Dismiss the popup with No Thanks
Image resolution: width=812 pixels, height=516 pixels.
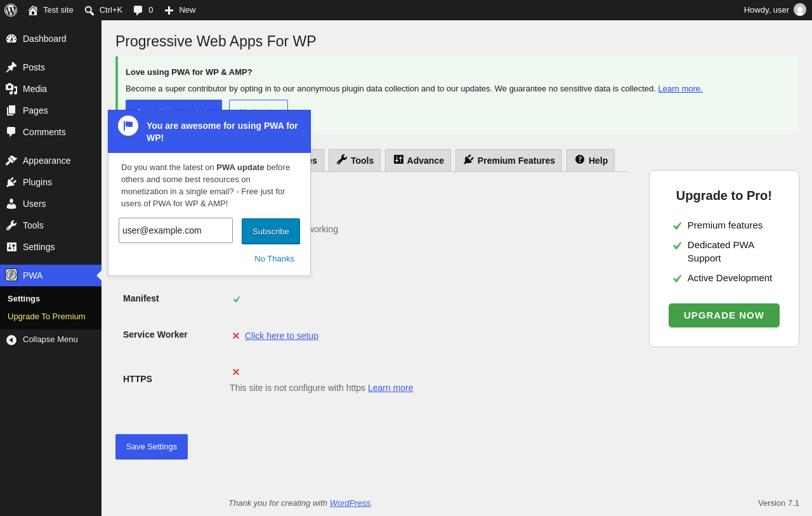(274, 258)
